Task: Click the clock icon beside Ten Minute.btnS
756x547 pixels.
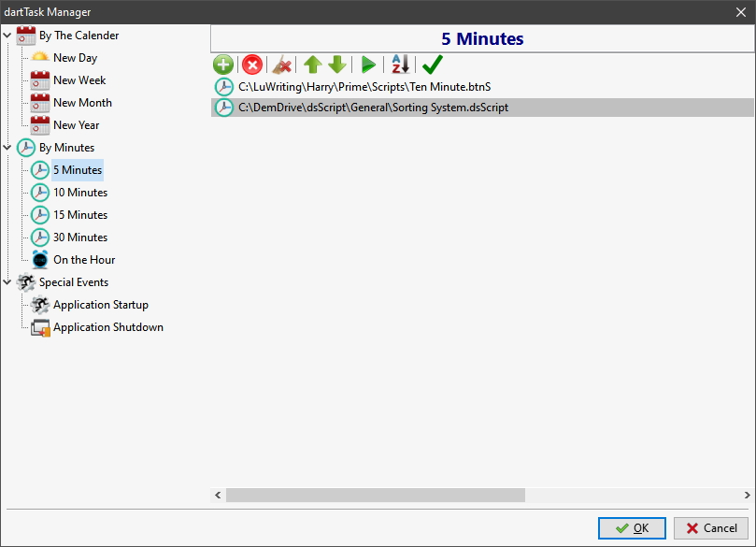Action: 223,87
